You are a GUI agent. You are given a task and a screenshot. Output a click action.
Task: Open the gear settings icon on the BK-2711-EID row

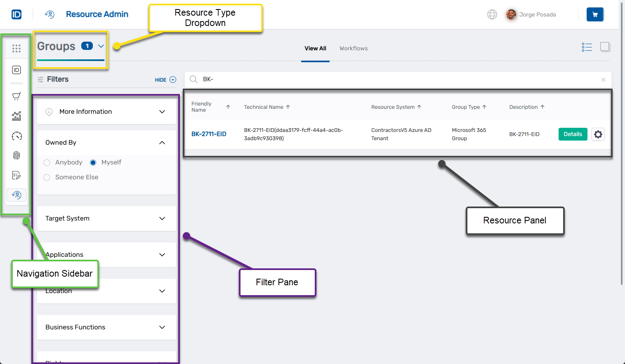click(x=598, y=134)
